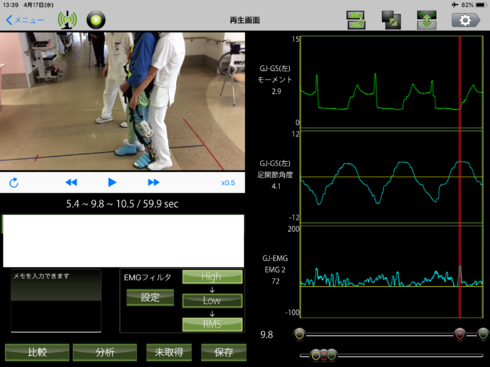Click the airplane mode status icon

pyautogui.click(x=455, y=5)
